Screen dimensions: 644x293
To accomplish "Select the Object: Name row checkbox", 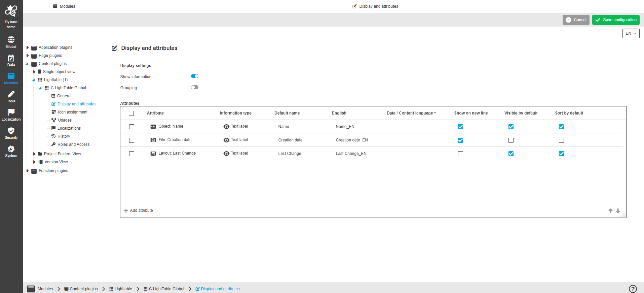I will [131, 127].
